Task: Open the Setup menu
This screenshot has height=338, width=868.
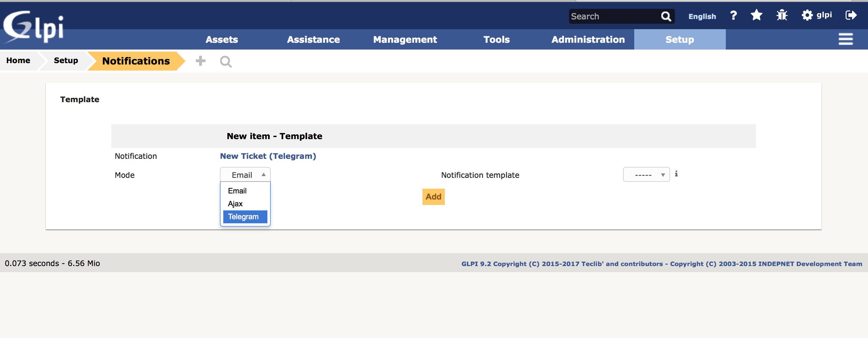Action: click(x=680, y=39)
